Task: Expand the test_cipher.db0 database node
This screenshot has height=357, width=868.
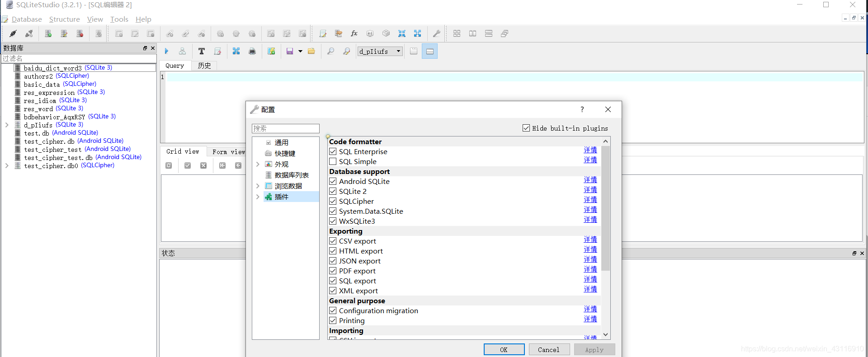Action: 7,165
